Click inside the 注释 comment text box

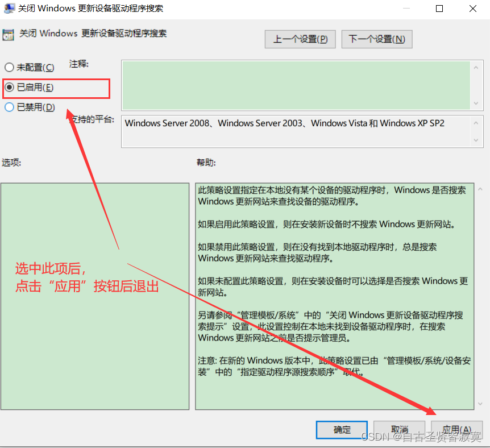pos(296,85)
